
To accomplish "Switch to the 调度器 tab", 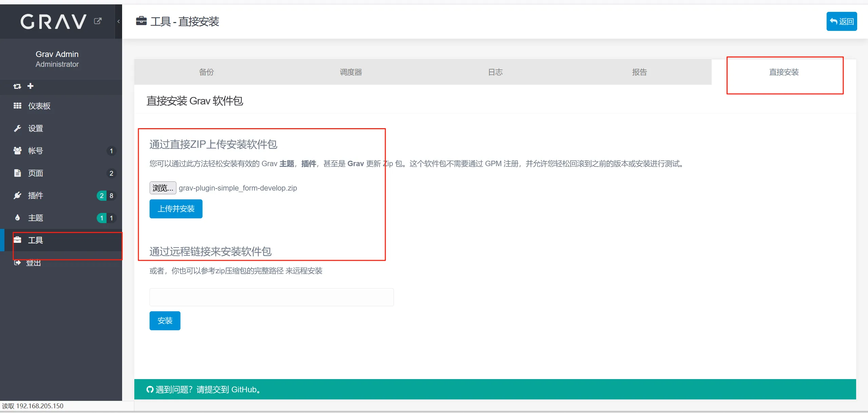I will (x=351, y=72).
